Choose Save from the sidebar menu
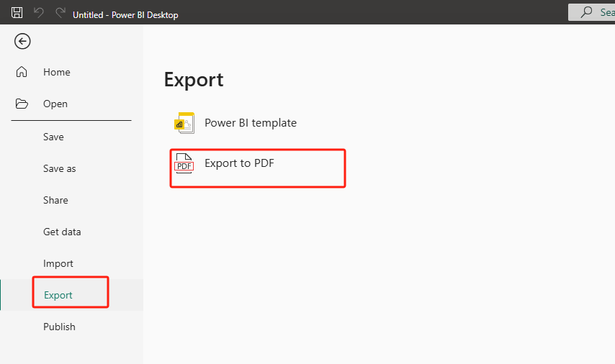The width and height of the screenshot is (615, 364). pos(53,137)
